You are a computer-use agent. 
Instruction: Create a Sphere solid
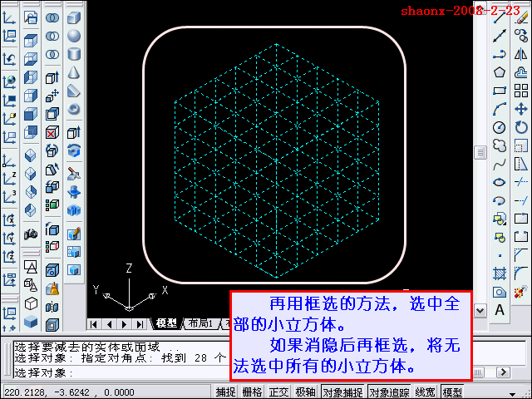coord(74,36)
